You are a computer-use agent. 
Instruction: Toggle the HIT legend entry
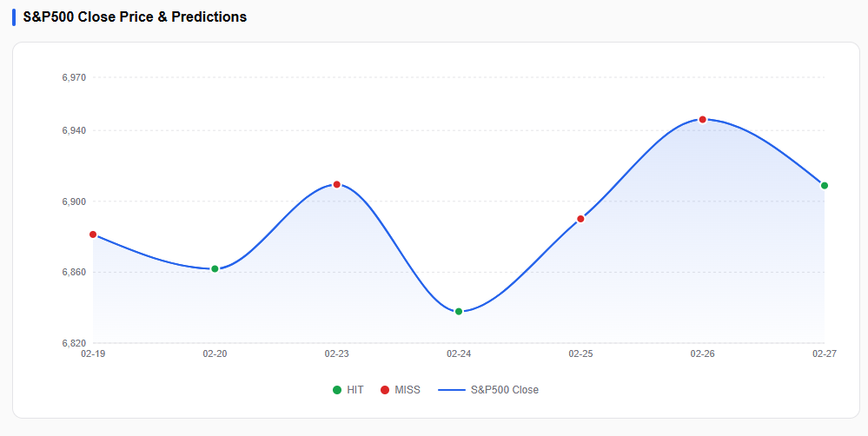click(x=348, y=389)
